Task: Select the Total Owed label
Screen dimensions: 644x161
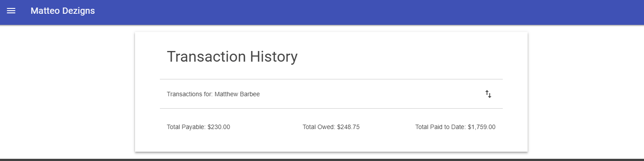Action: click(319, 127)
